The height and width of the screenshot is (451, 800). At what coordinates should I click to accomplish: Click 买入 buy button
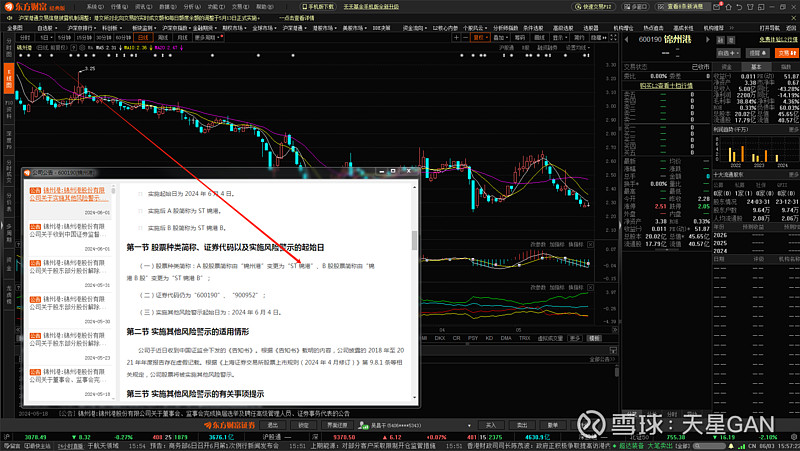click(490, 425)
